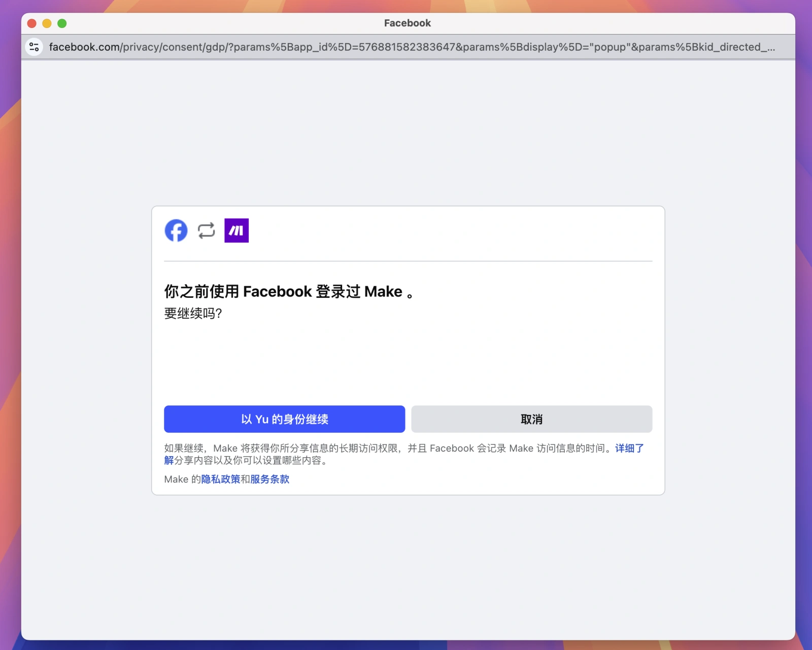
Task: Click the Facebook window title text
Action: (407, 23)
